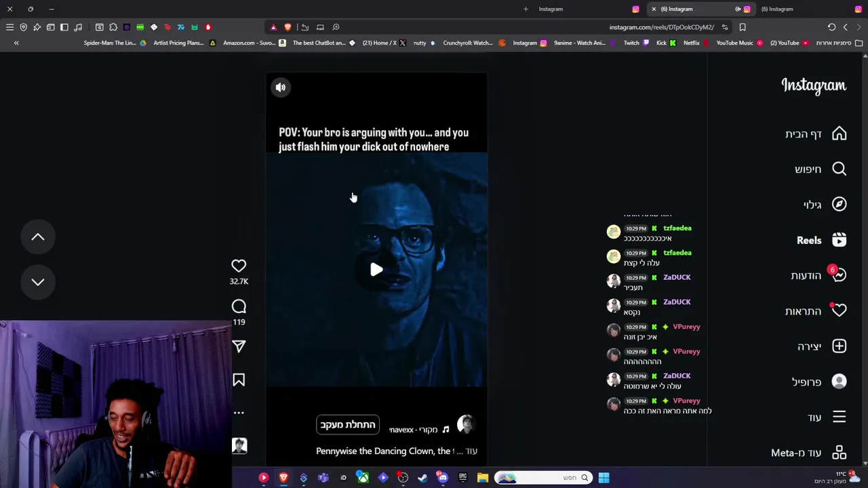Open the עוד hamburger menu in sidebar
The height and width of the screenshot is (488, 868).
pos(827,418)
